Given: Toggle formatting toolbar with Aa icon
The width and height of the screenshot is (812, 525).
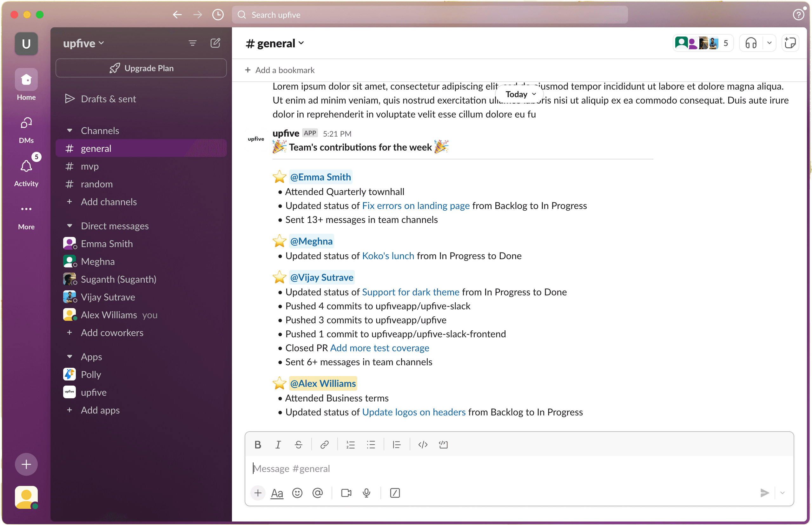Looking at the screenshot, I should [x=277, y=493].
